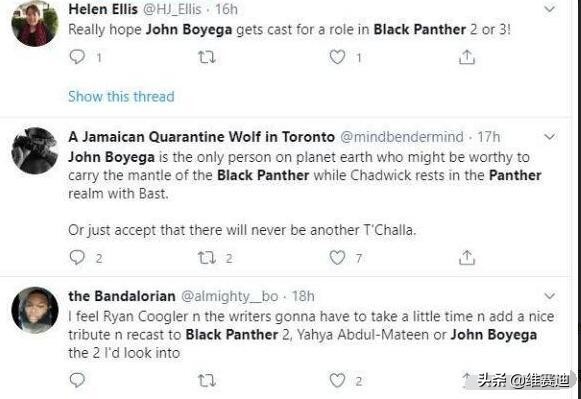The width and height of the screenshot is (581, 399).
Task: Like Helen Ellis's tweet
Action: click(337, 57)
